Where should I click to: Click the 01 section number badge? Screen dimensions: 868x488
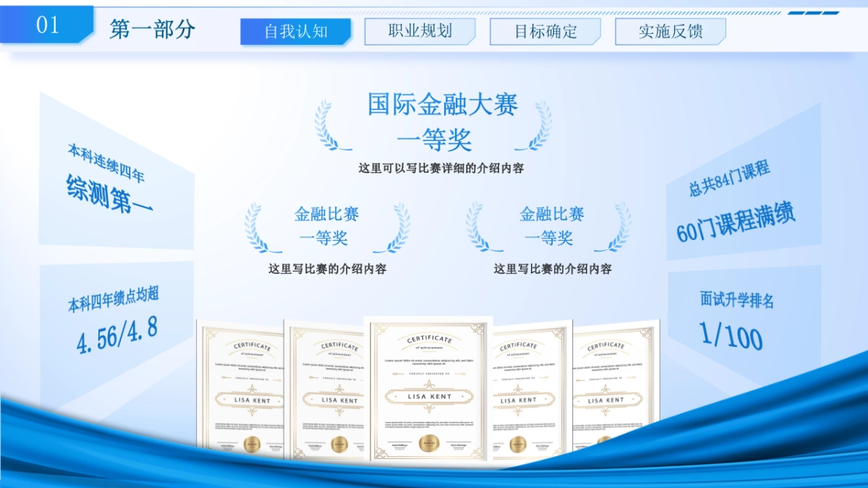coord(47,25)
